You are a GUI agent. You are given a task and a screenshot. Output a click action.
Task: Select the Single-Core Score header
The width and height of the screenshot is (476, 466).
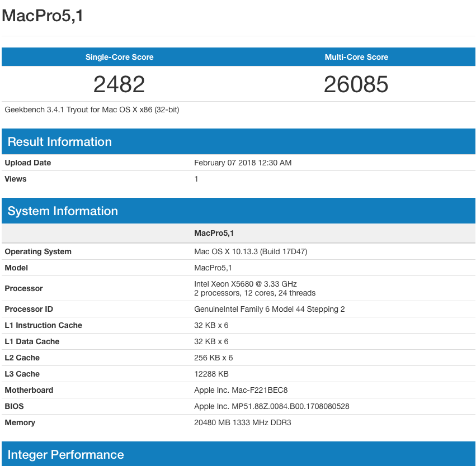[119, 57]
